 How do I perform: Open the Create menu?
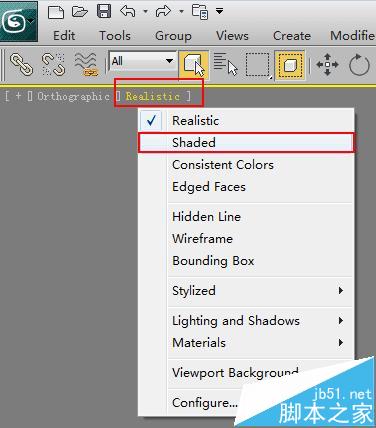click(x=292, y=36)
